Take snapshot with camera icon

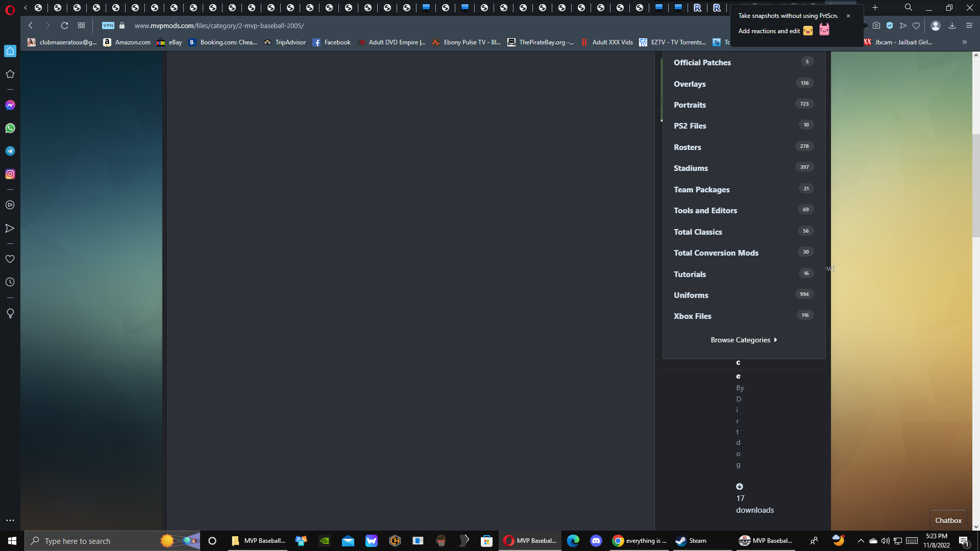[x=876, y=26]
